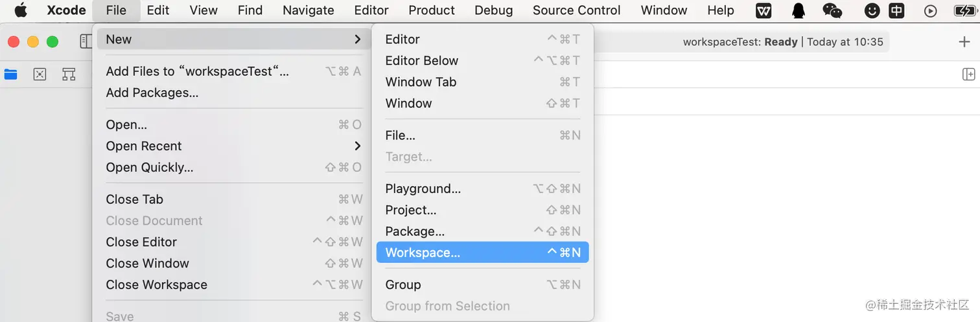Choose New Group
Viewport: 980px width, 322px height.
[482, 284]
